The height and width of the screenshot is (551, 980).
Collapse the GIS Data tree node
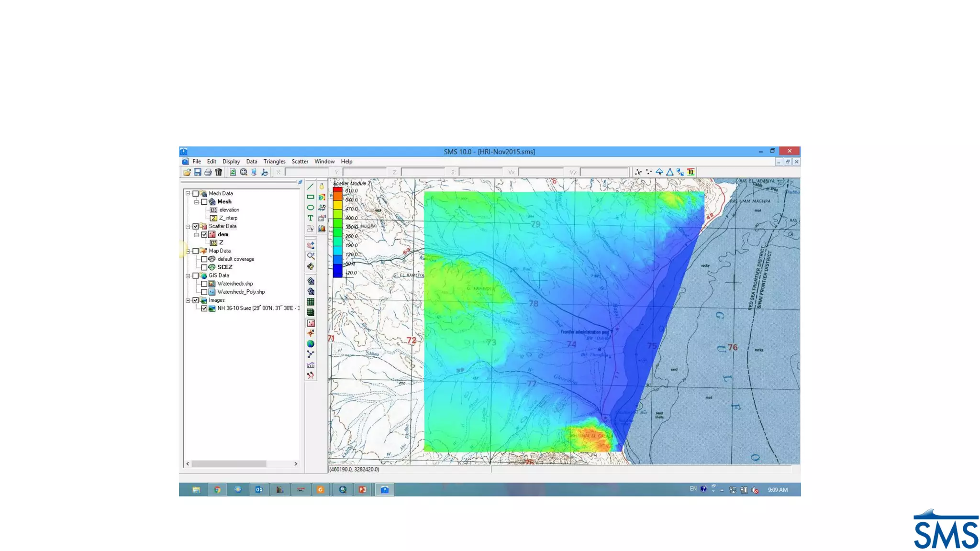coord(188,275)
